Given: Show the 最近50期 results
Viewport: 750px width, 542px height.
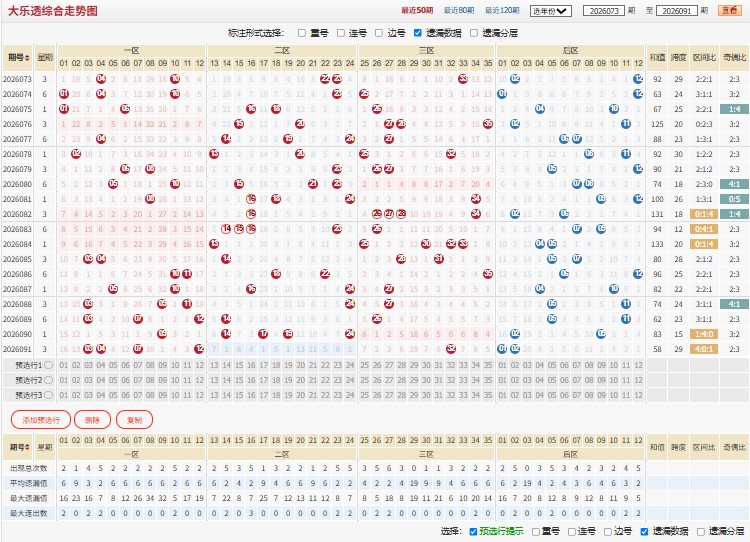Looking at the screenshot, I should 417,11.
